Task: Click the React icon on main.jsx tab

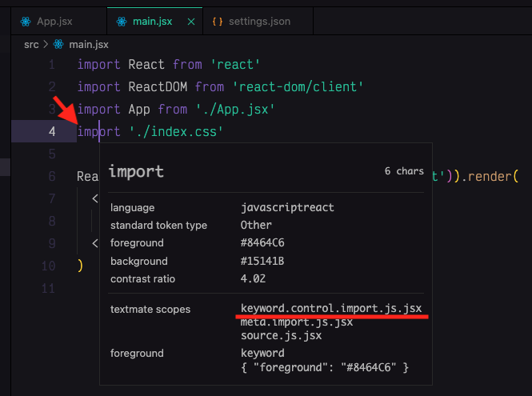Action: click(x=121, y=21)
